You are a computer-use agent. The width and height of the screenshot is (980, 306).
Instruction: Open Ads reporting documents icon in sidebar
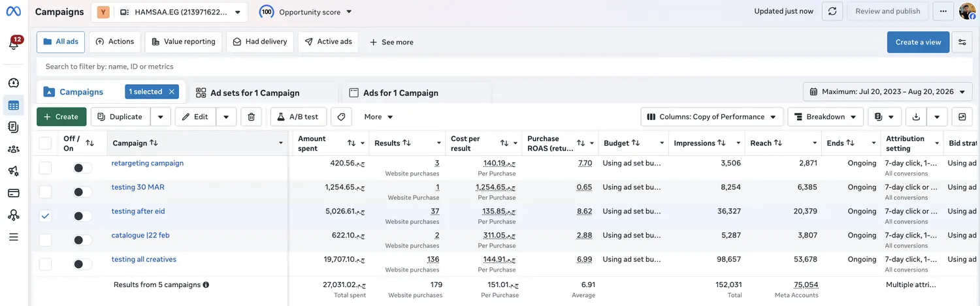coord(14,127)
